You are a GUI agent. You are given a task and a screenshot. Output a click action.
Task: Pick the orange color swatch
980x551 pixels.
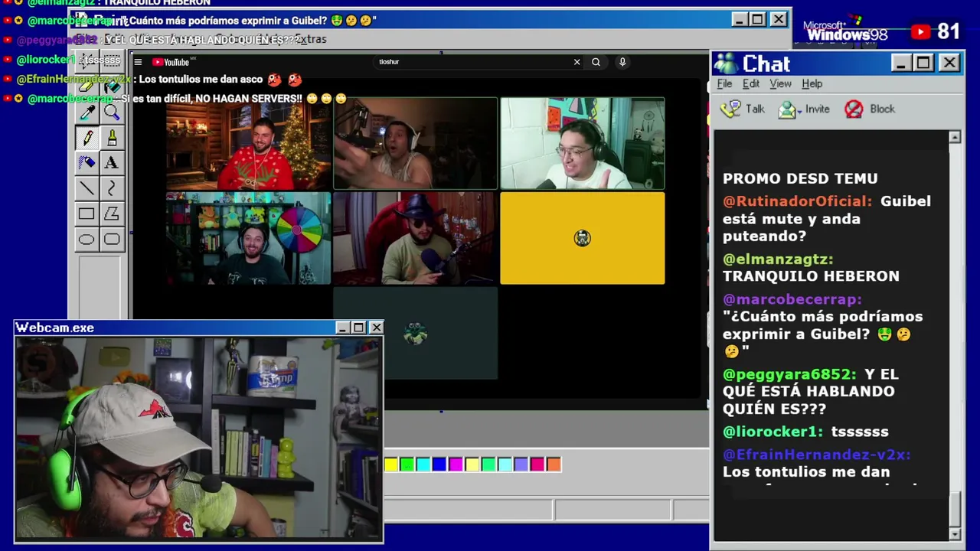(554, 465)
